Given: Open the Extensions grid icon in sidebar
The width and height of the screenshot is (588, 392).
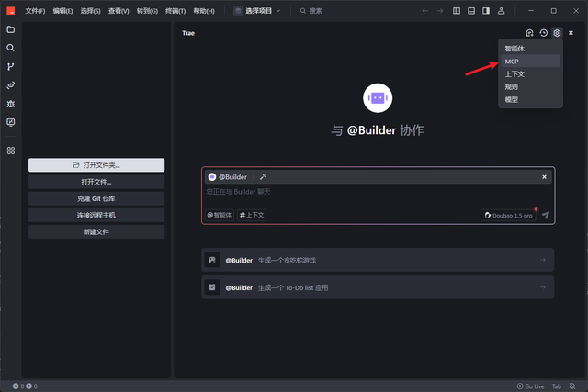Looking at the screenshot, I should (10, 151).
